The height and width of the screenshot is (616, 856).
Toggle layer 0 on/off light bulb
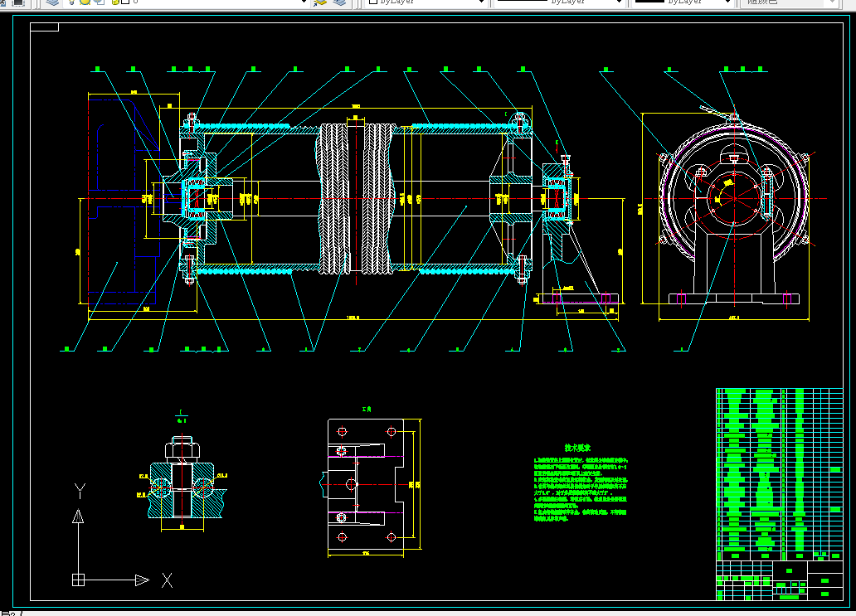tap(71, 2)
